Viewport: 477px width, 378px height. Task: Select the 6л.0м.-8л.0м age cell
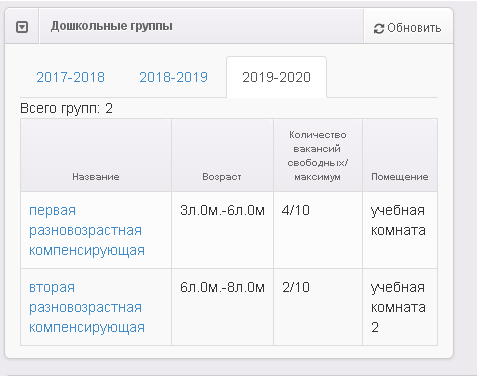point(222,307)
